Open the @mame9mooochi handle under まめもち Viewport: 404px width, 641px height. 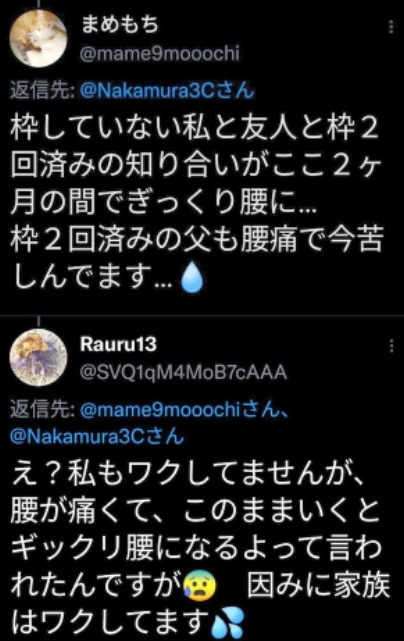[160, 54]
